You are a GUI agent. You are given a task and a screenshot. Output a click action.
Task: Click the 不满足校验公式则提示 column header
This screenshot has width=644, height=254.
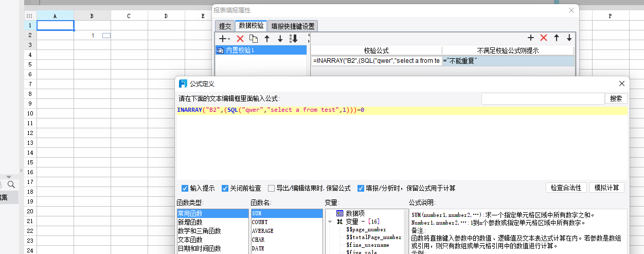(x=508, y=50)
